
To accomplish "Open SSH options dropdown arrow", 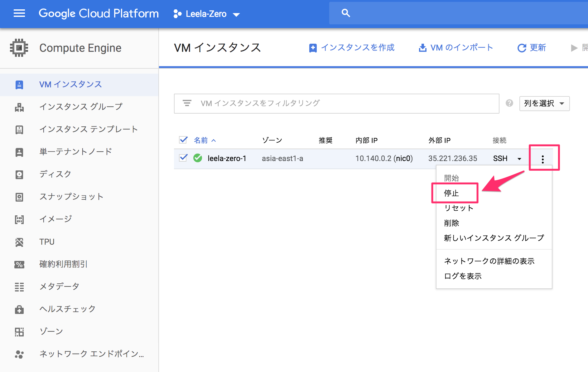I will click(519, 159).
